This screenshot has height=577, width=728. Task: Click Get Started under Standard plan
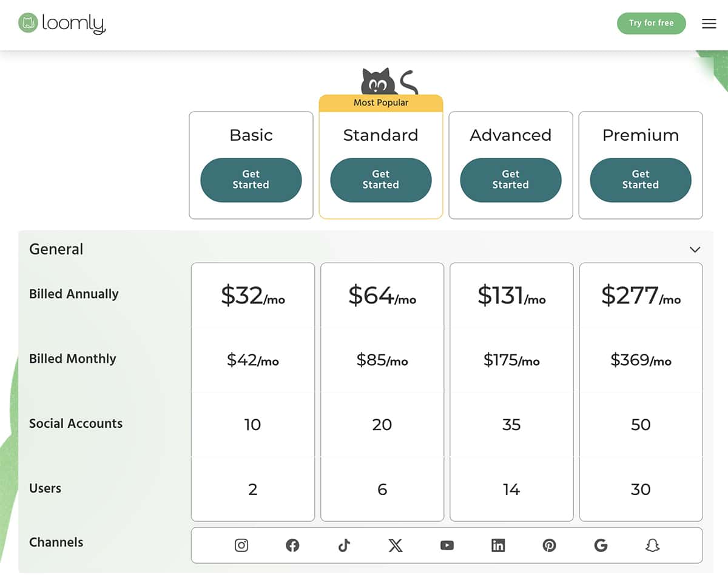(x=381, y=180)
